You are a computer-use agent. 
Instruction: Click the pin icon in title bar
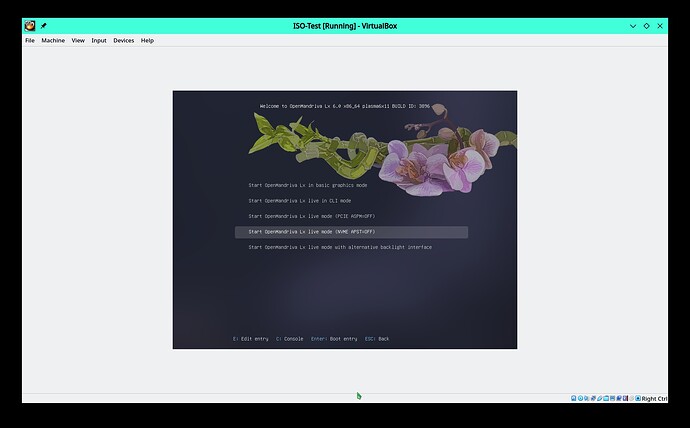(x=44, y=26)
